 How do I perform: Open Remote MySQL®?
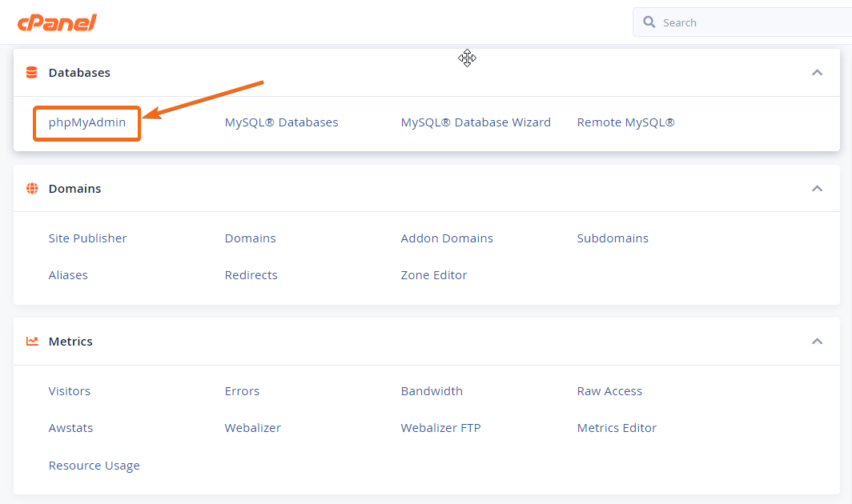point(626,122)
